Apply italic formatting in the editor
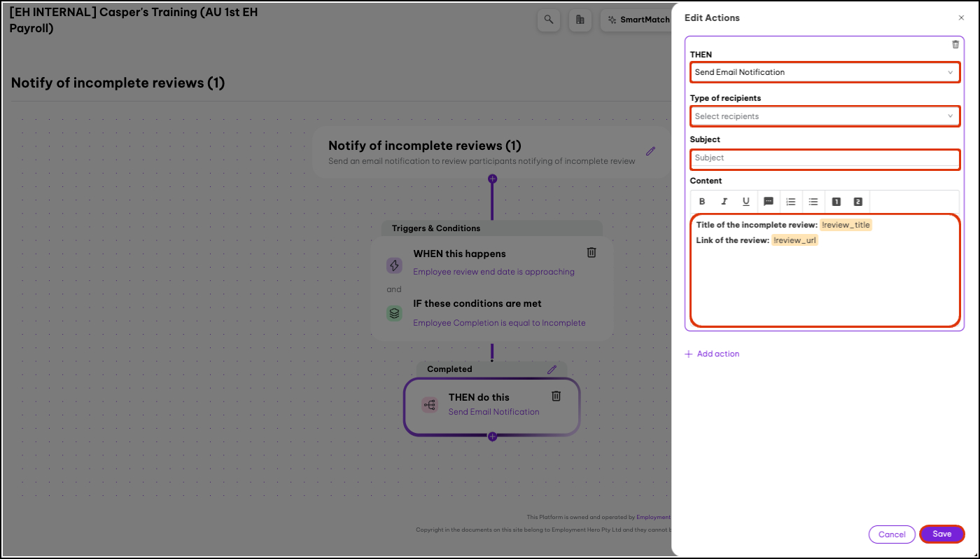Image resolution: width=980 pixels, height=559 pixels. click(x=724, y=202)
